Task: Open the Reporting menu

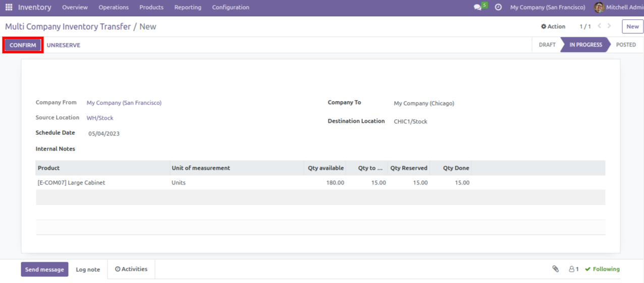Action: [188, 8]
